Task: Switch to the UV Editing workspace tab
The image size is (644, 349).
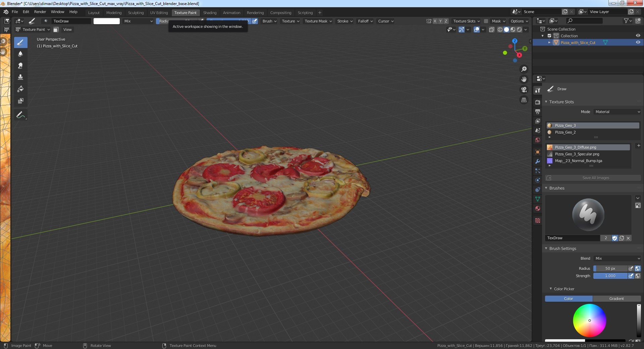Action: click(x=159, y=13)
